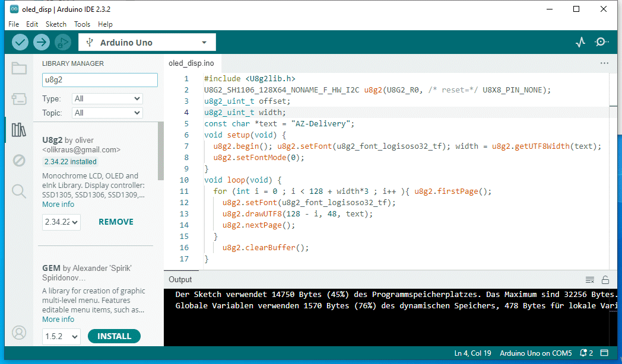Open the Type filter dropdown

tap(107, 98)
